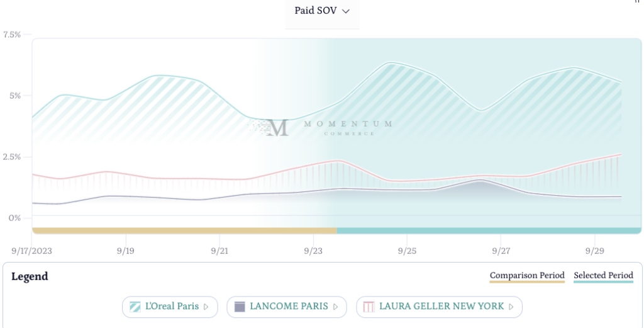The width and height of the screenshot is (644, 328).
Task: Click the arrow next to L'Oreal Paris
Action: (x=206, y=307)
